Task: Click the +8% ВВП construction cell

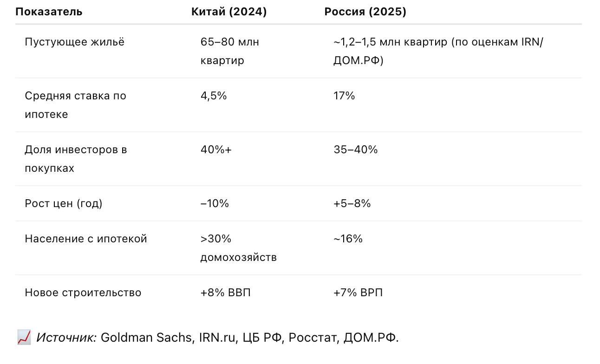Action: [x=225, y=293]
